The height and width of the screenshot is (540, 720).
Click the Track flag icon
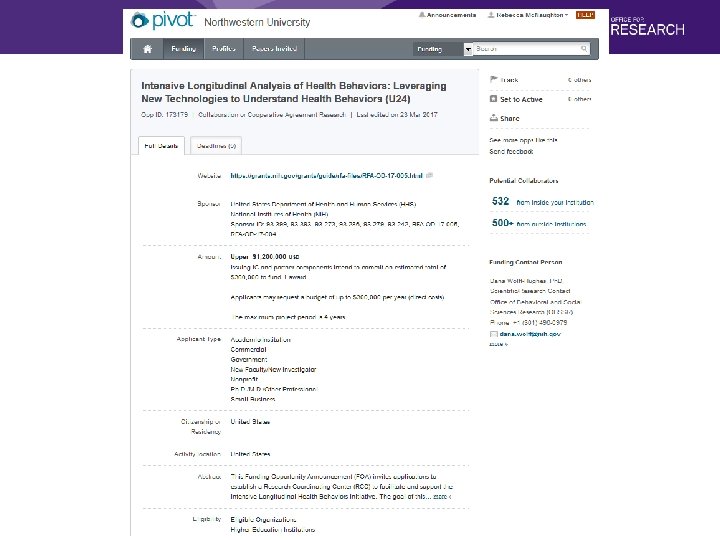click(x=494, y=79)
